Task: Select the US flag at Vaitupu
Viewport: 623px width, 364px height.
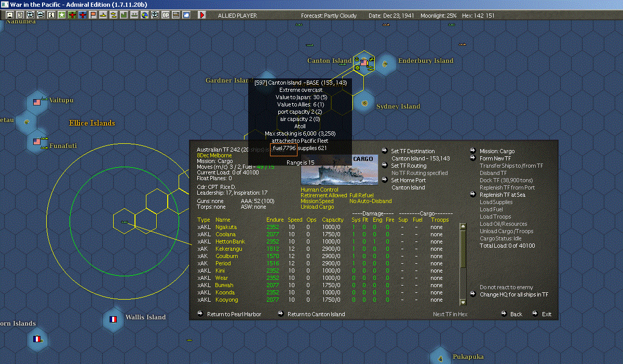Action: (37, 102)
